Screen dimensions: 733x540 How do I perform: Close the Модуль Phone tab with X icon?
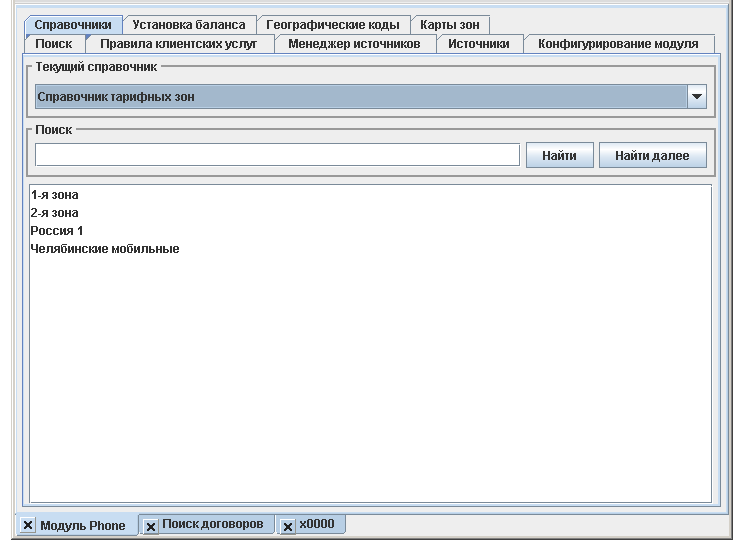click(x=27, y=526)
